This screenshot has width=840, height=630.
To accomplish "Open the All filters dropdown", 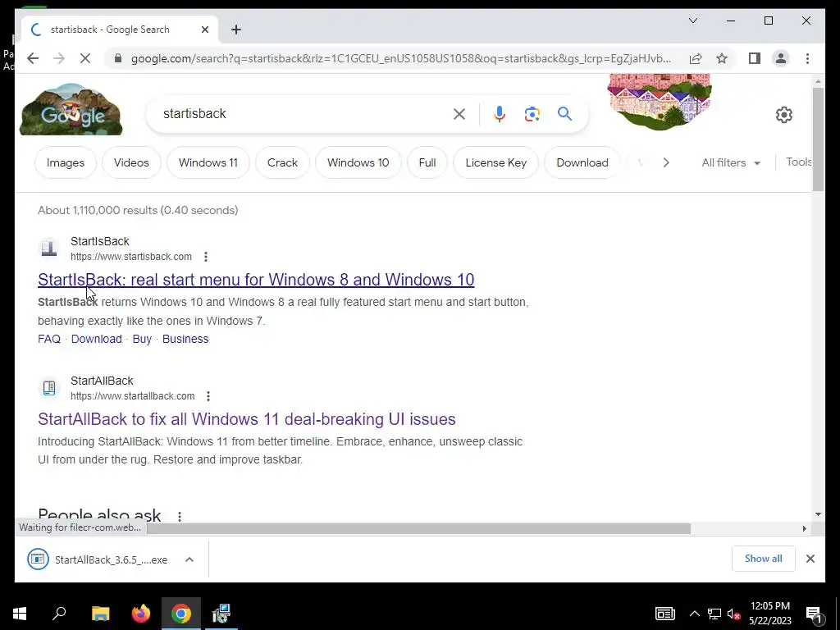I will tap(731, 162).
